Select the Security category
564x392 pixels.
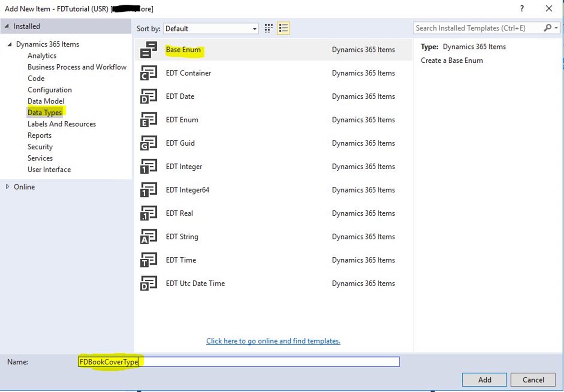[x=40, y=147]
